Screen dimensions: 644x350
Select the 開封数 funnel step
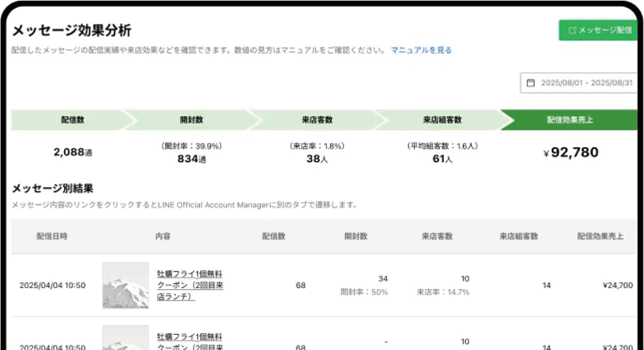pos(191,120)
